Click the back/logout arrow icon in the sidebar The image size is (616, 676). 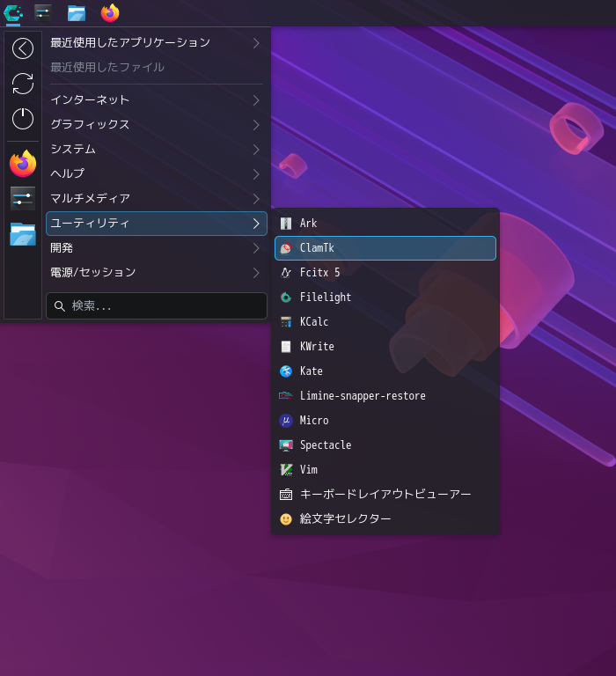click(23, 48)
